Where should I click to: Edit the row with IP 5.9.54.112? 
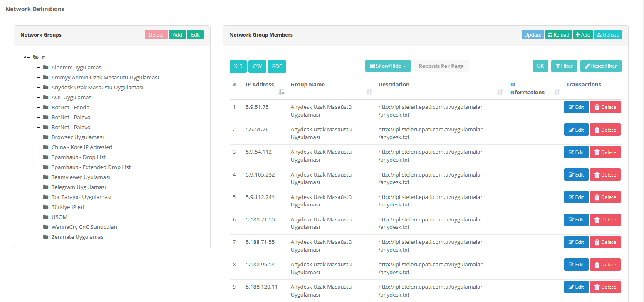(576, 152)
